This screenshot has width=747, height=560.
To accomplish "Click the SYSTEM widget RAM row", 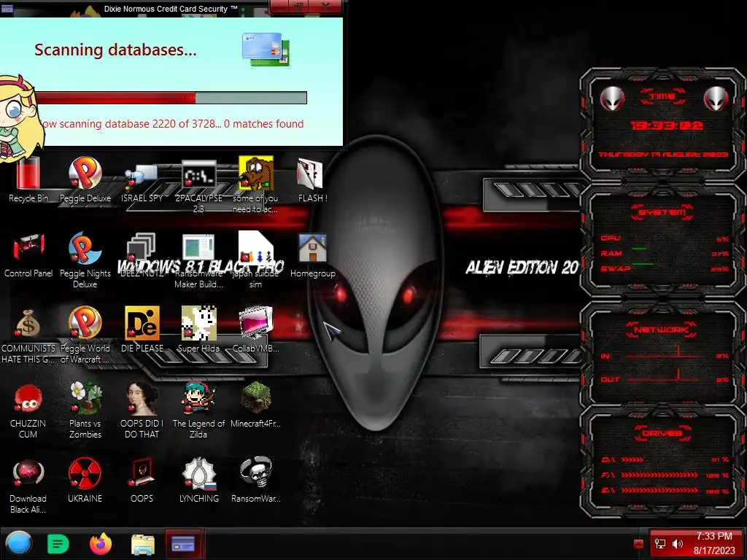I will pyautogui.click(x=664, y=253).
